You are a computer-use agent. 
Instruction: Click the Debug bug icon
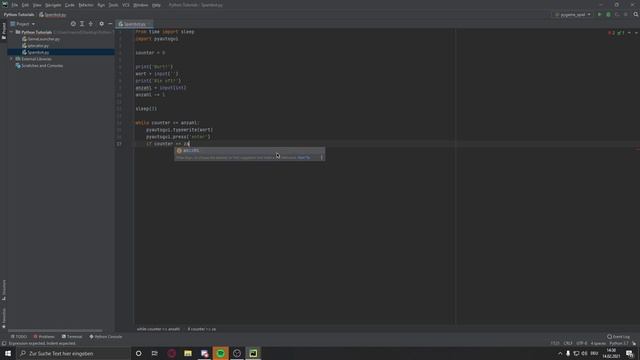(x=608, y=15)
